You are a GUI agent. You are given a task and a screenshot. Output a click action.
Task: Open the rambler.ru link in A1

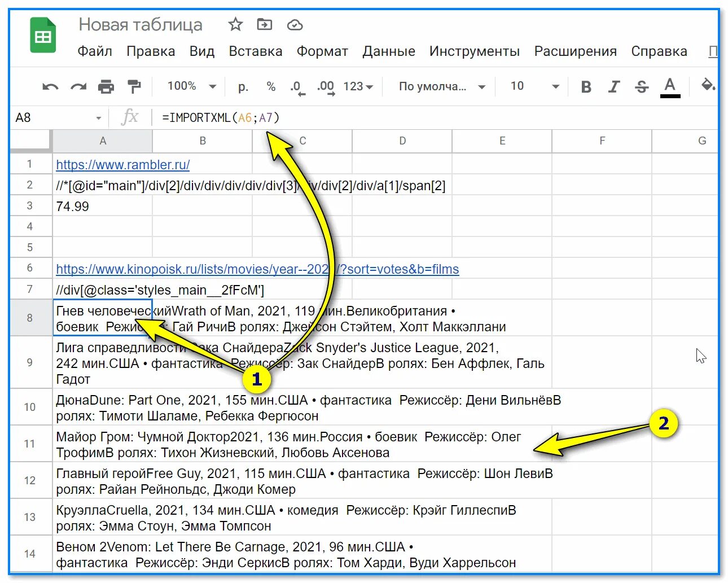point(123,165)
